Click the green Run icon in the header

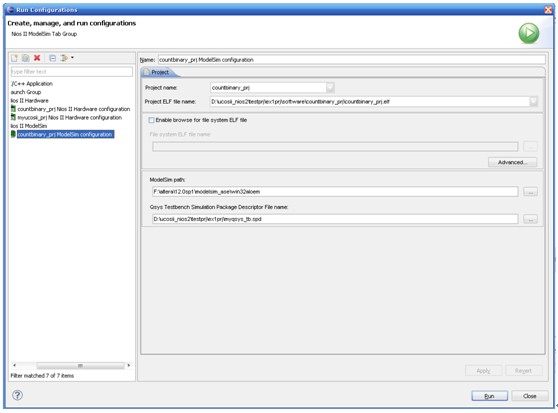(x=528, y=33)
